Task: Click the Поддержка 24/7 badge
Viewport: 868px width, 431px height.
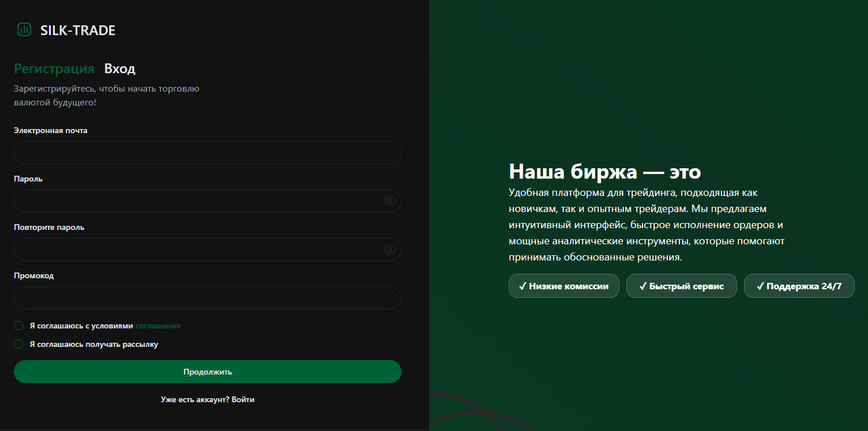Action: coord(799,286)
